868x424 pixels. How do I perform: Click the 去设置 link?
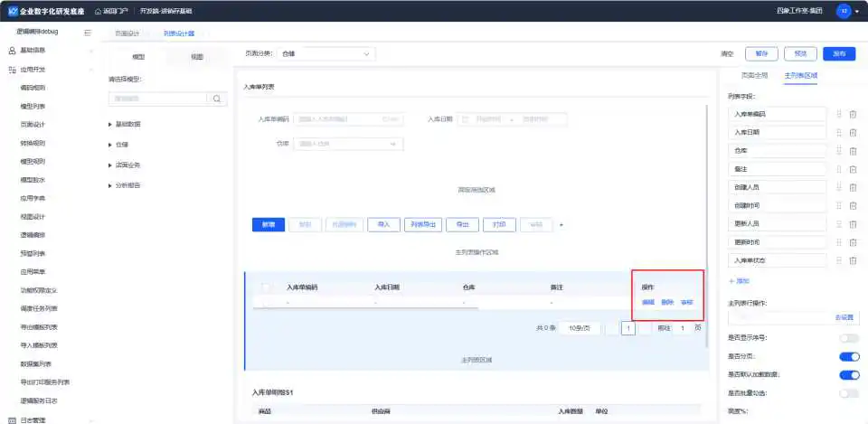(843, 318)
